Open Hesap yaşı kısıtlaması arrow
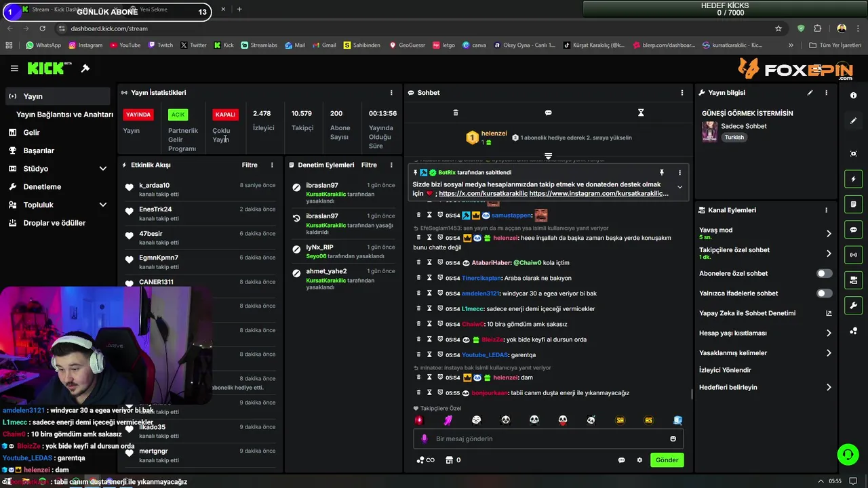Viewport: 868px width, 488px height. click(829, 333)
